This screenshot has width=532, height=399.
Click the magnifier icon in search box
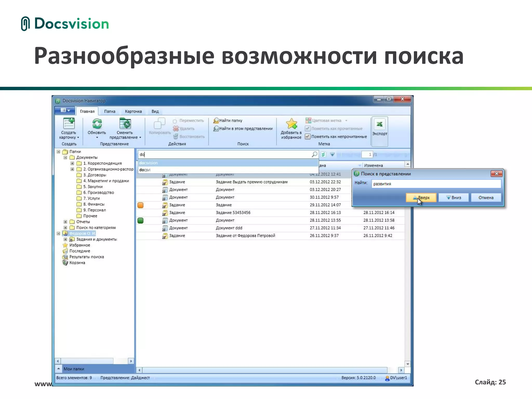pyautogui.click(x=314, y=154)
